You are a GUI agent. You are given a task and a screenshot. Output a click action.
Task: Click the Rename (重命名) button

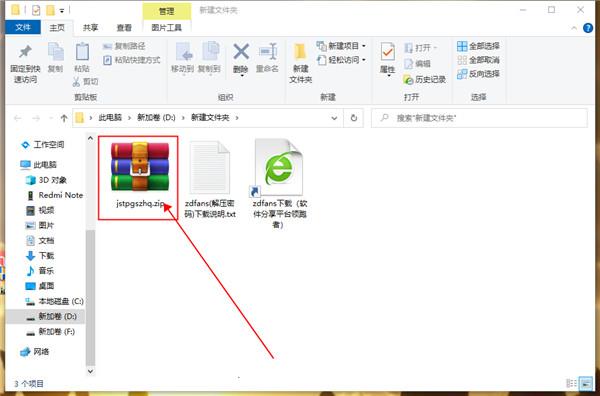tap(267, 57)
